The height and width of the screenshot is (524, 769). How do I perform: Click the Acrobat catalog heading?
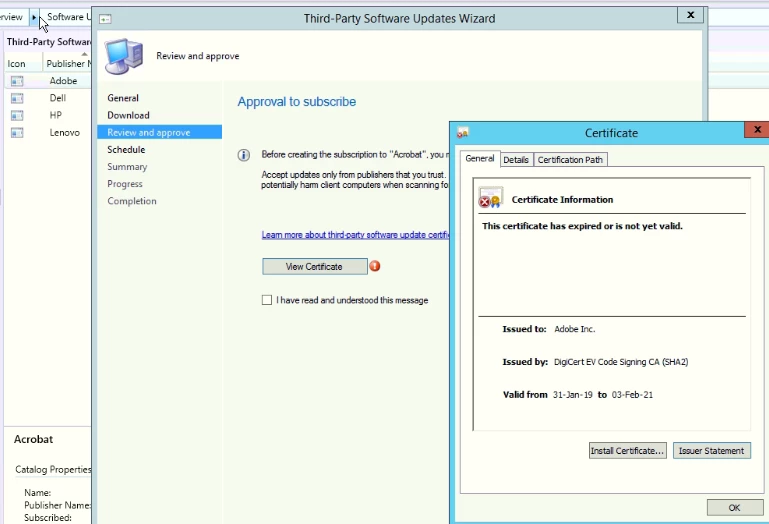tap(33, 439)
